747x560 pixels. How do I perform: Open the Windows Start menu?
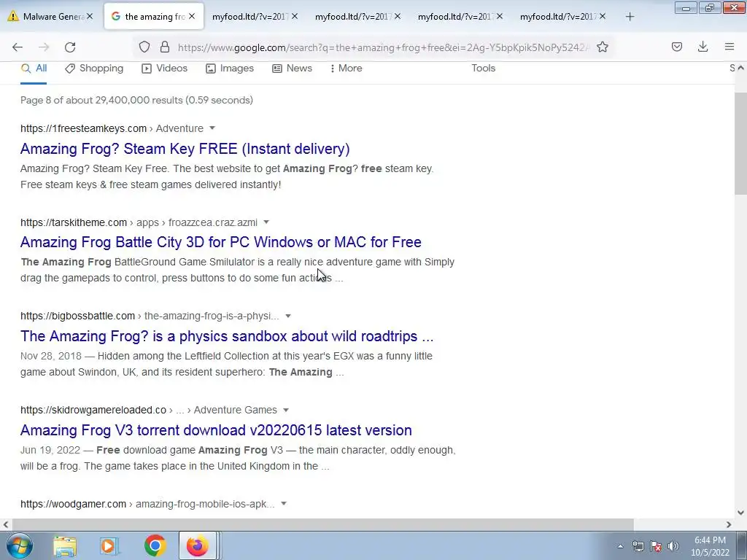tap(20, 545)
